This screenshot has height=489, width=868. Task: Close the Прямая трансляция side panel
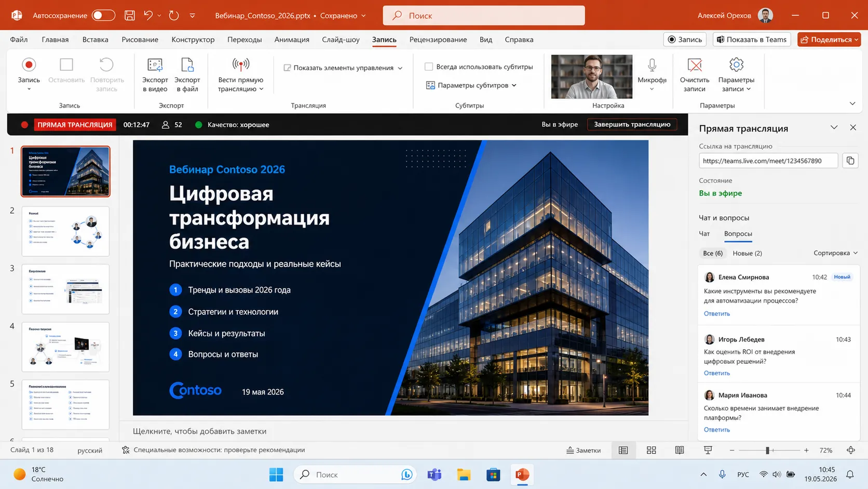853,127
